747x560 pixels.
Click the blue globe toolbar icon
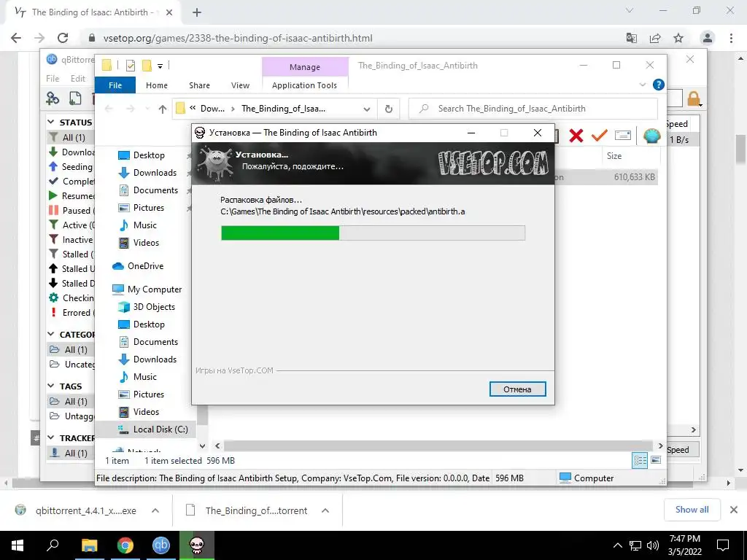point(651,136)
